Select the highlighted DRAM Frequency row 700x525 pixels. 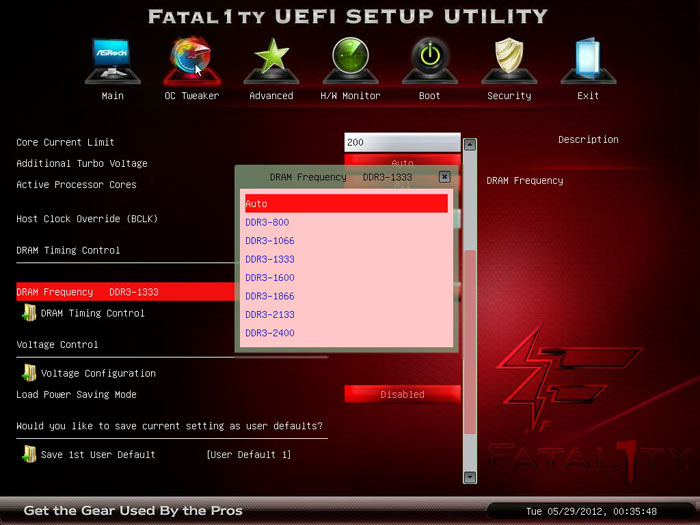[125, 292]
